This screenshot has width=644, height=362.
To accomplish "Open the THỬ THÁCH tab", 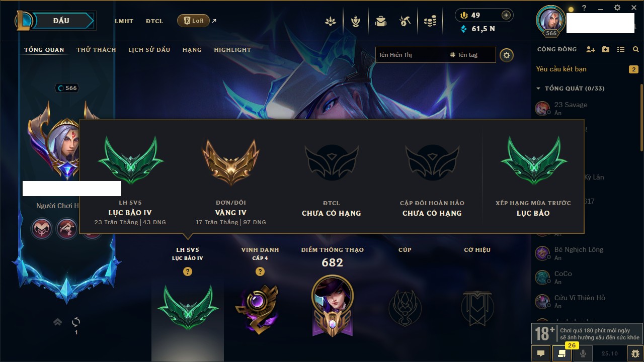I will [96, 50].
